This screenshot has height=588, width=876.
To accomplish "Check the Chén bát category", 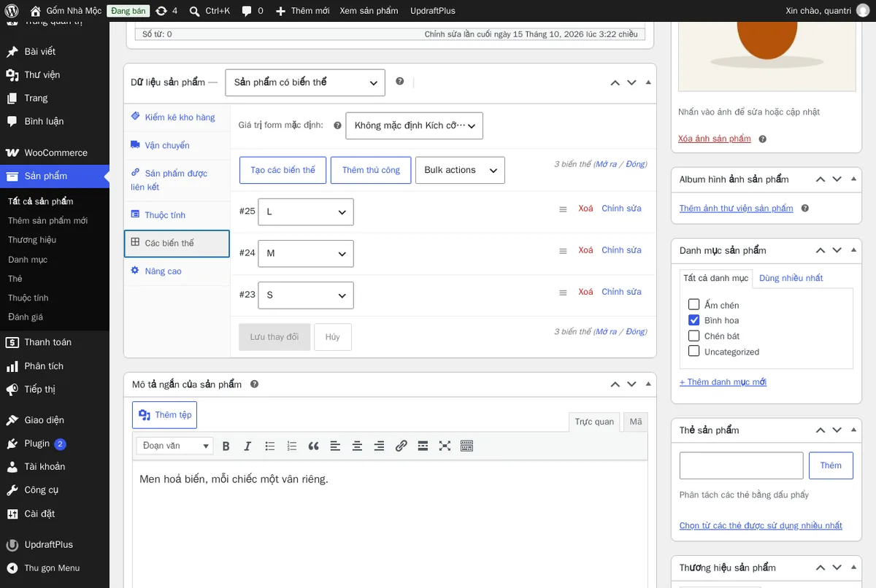I will pyautogui.click(x=694, y=336).
